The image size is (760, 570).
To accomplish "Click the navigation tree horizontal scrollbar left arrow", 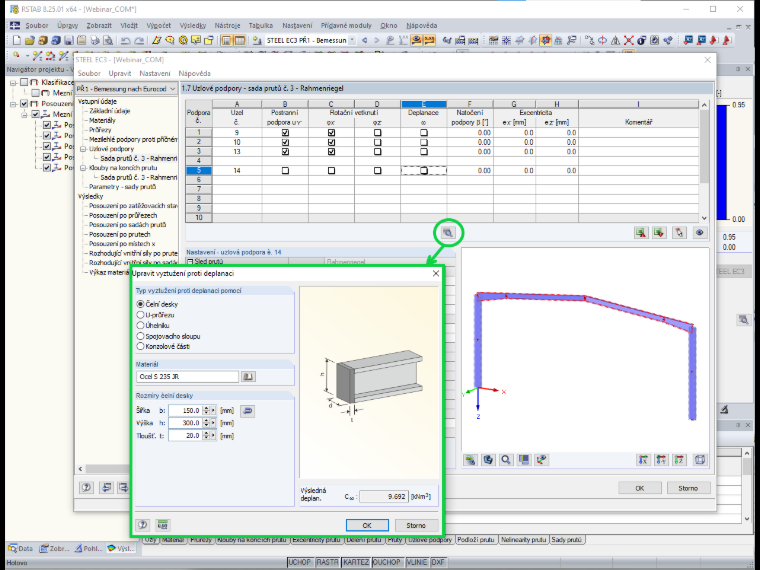I will tap(81, 469).
